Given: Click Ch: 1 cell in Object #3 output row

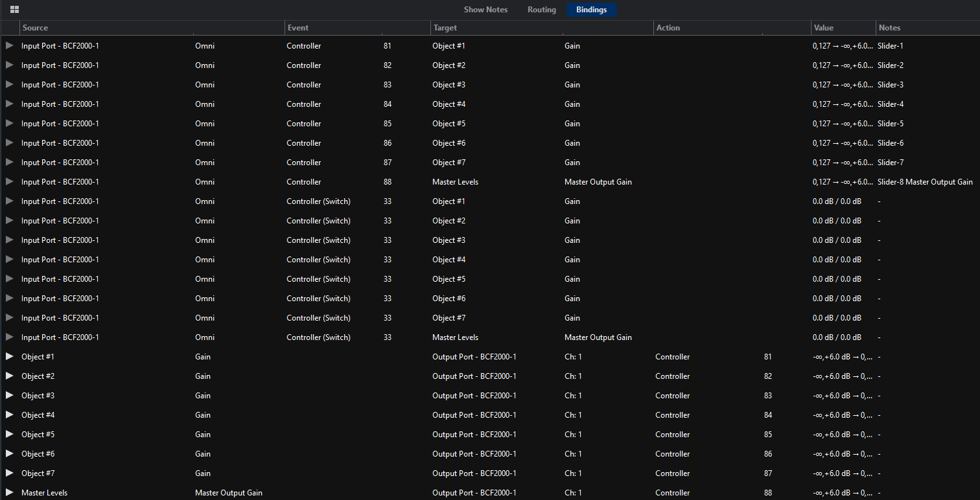Looking at the screenshot, I should [x=573, y=396].
